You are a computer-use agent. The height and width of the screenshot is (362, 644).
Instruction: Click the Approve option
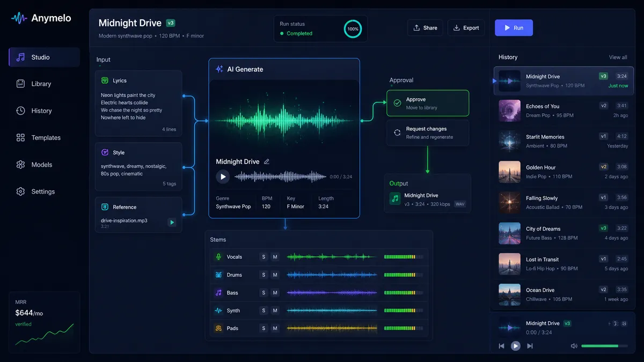pos(428,103)
